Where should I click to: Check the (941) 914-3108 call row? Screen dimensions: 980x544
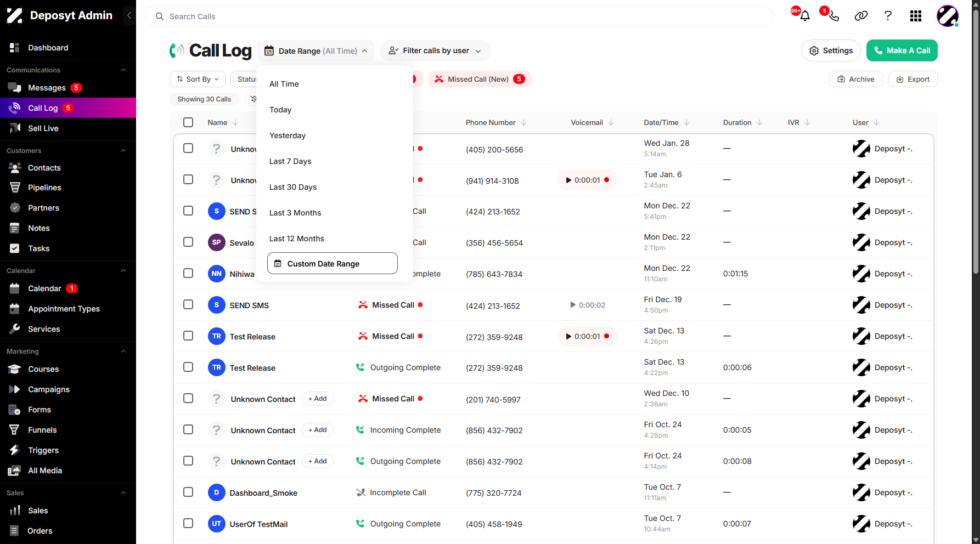coord(188,179)
